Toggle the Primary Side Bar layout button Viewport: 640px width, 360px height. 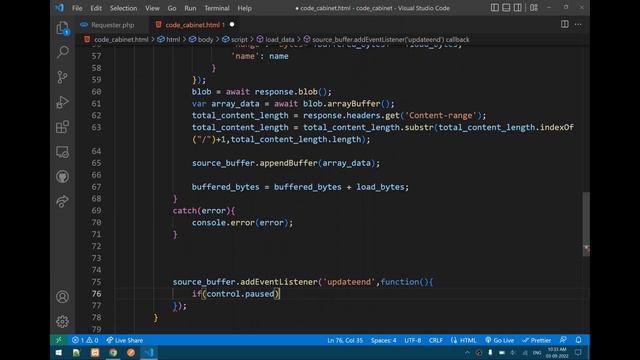pos(495,8)
